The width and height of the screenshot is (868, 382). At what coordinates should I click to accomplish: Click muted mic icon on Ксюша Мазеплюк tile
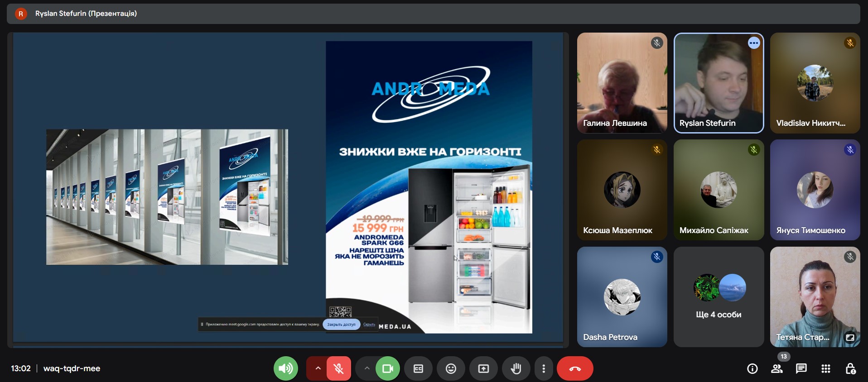point(657,150)
